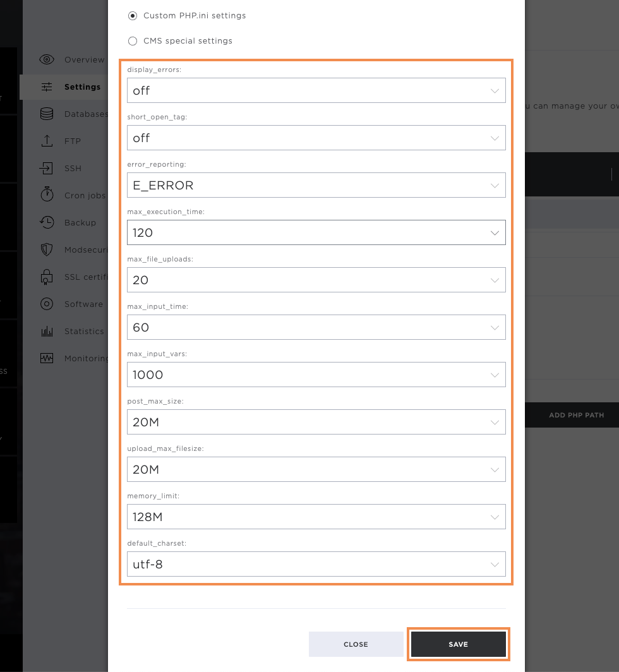Image resolution: width=619 pixels, height=672 pixels.
Task: Open max_input_time dropdown set to 60
Action: tap(316, 327)
